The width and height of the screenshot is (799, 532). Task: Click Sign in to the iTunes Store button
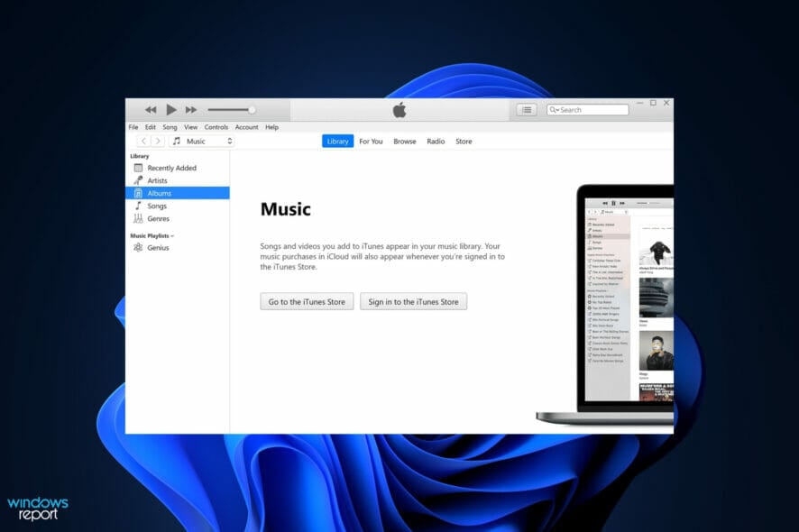point(413,302)
